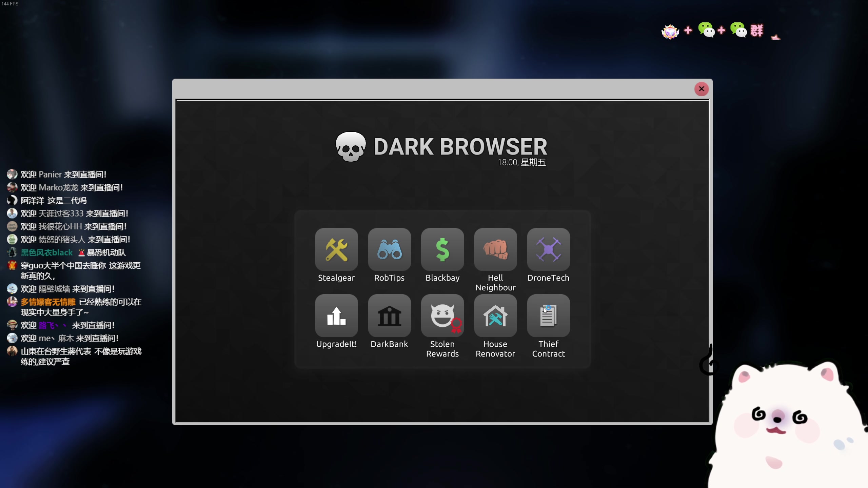Click the RobTips label text
Image resolution: width=868 pixels, height=488 pixels.
click(389, 278)
